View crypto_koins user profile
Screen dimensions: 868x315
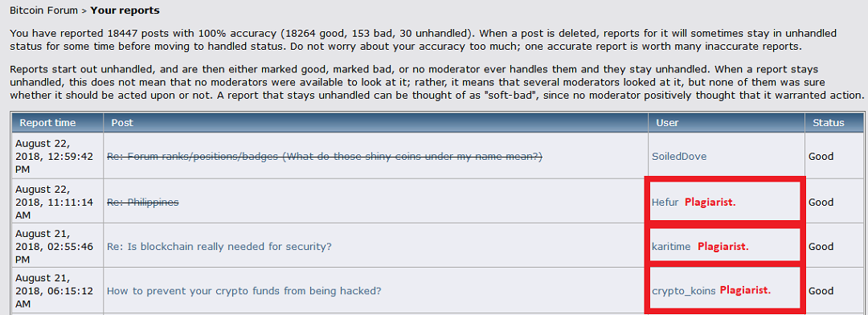[x=684, y=291]
